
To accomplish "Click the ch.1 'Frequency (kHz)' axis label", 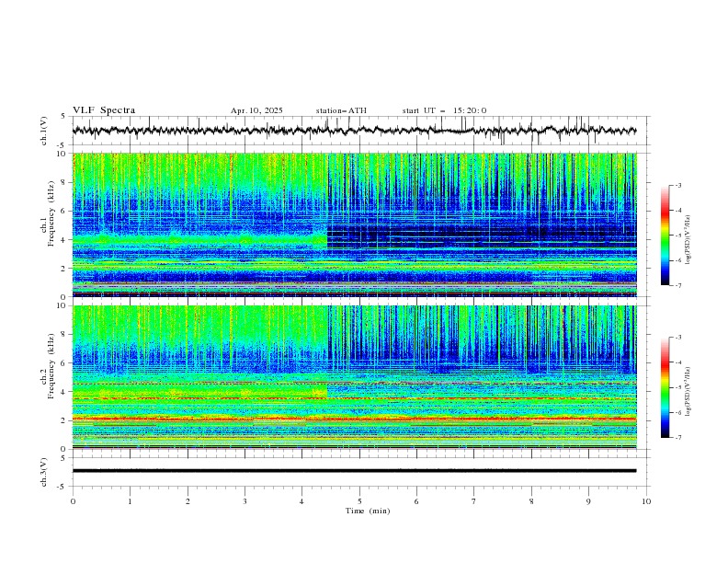I will (51, 214).
